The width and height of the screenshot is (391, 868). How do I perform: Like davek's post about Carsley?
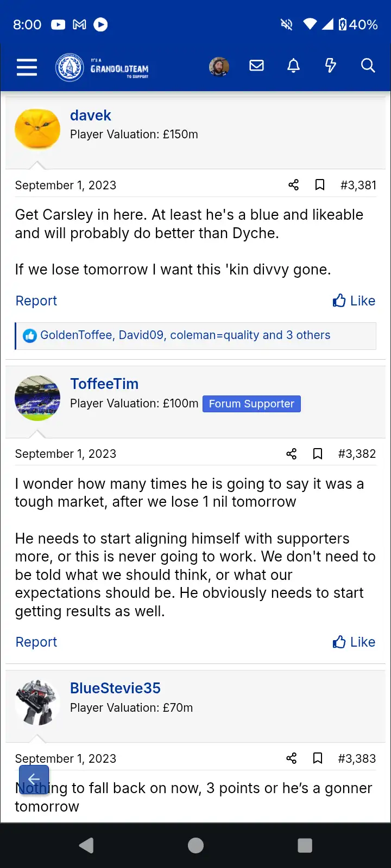click(x=354, y=301)
